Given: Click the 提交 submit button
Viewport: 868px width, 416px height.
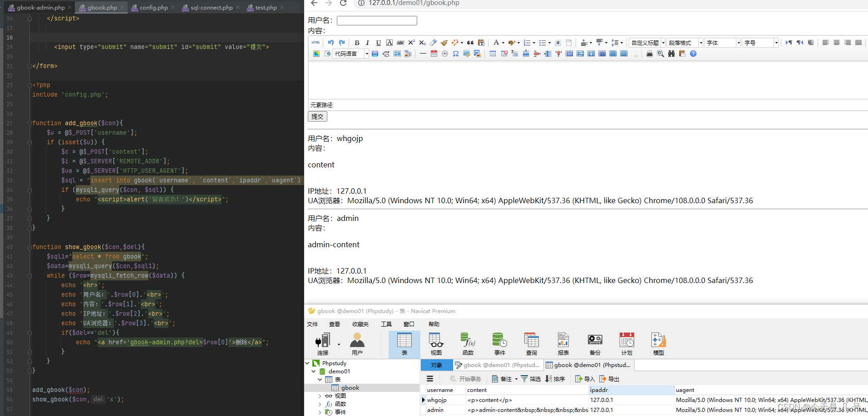Looking at the screenshot, I should [x=317, y=117].
